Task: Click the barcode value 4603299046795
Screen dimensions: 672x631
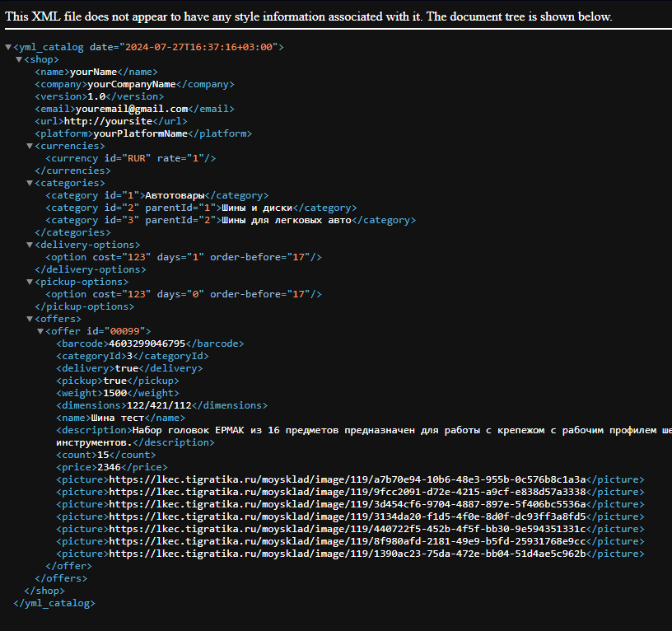Action: point(147,344)
